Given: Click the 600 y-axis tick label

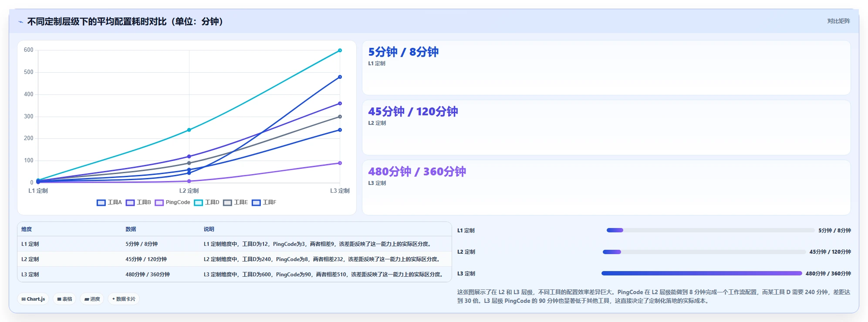Looking at the screenshot, I should [x=29, y=50].
